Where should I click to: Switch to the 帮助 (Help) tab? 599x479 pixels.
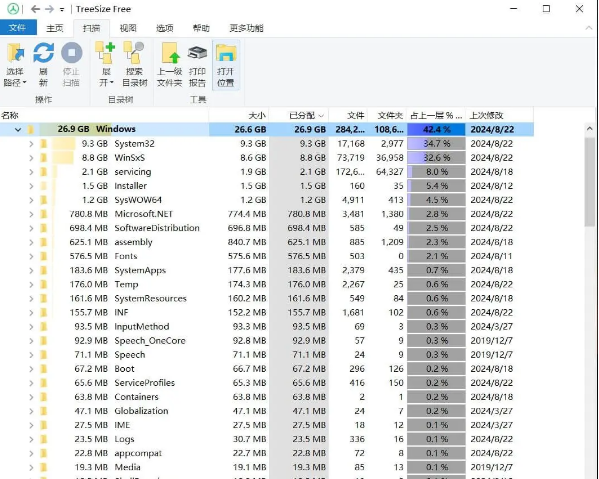(201, 28)
